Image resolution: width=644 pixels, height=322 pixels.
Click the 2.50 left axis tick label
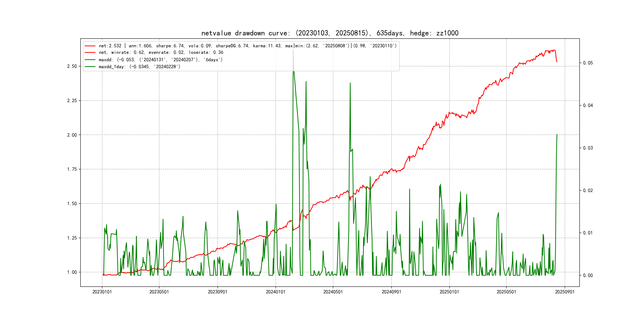click(x=72, y=66)
